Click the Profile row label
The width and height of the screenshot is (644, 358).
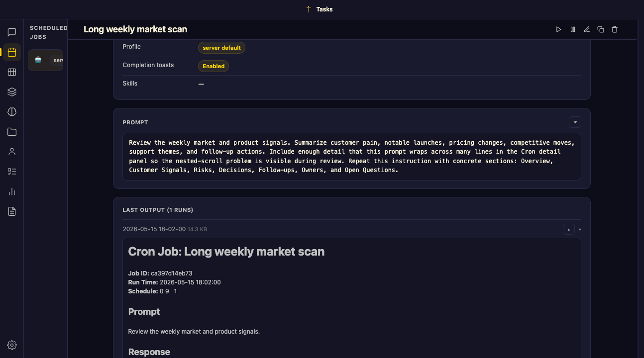coord(131,47)
